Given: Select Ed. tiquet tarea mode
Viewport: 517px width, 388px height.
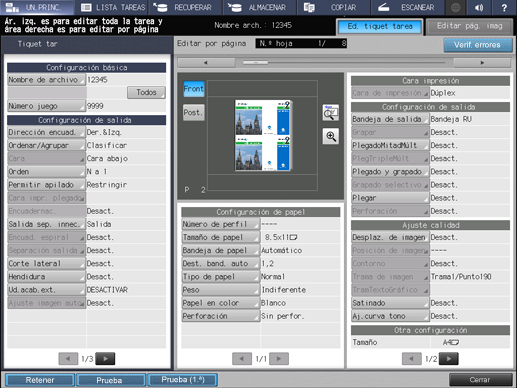Looking at the screenshot, I should click(x=380, y=26).
